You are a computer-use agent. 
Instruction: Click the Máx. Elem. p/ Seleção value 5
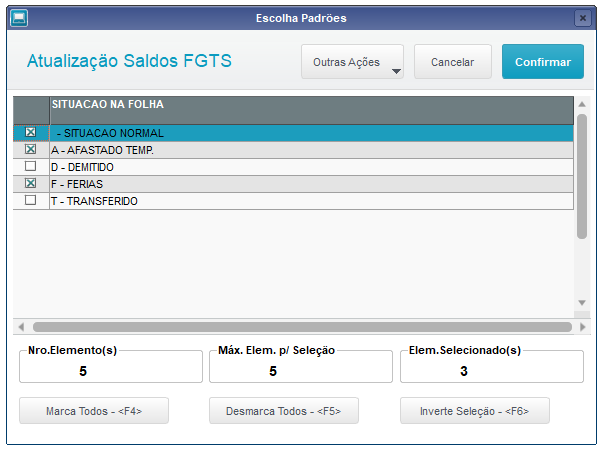point(273,371)
